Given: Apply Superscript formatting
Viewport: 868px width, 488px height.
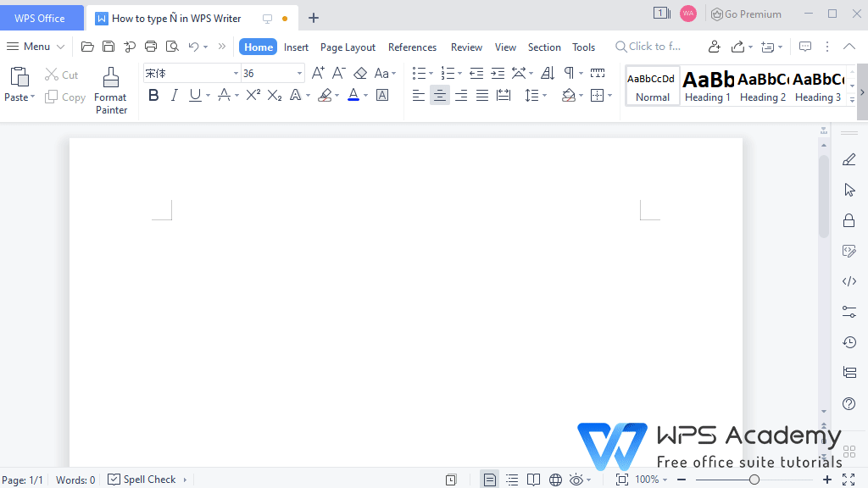Looking at the screenshot, I should click(253, 95).
